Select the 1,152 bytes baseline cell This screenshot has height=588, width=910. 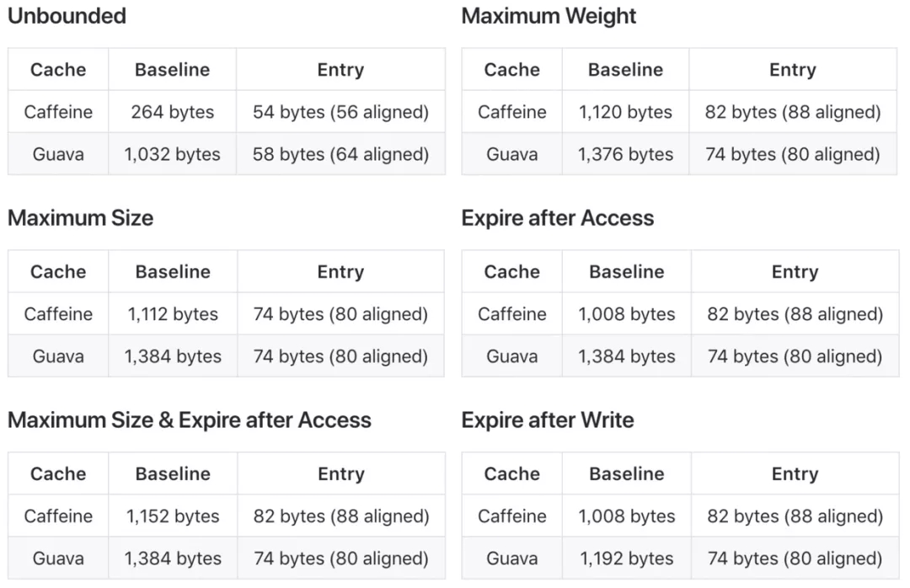tap(173, 516)
